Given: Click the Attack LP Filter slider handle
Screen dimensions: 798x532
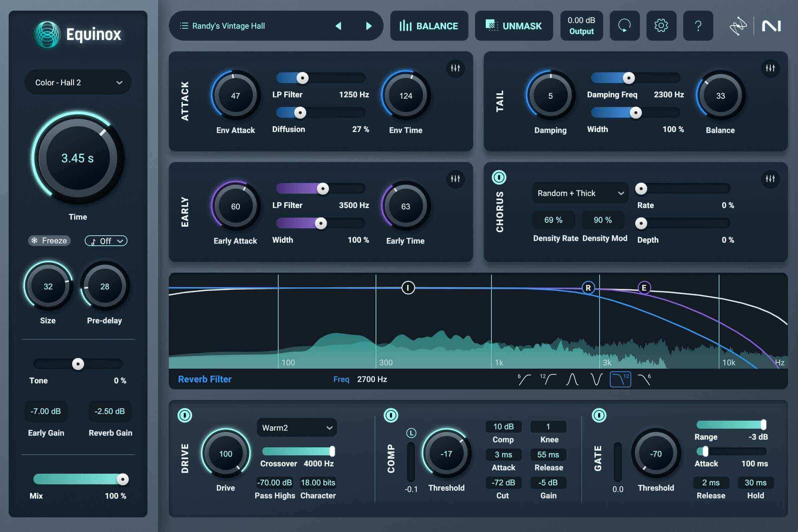Looking at the screenshot, I should coord(302,78).
